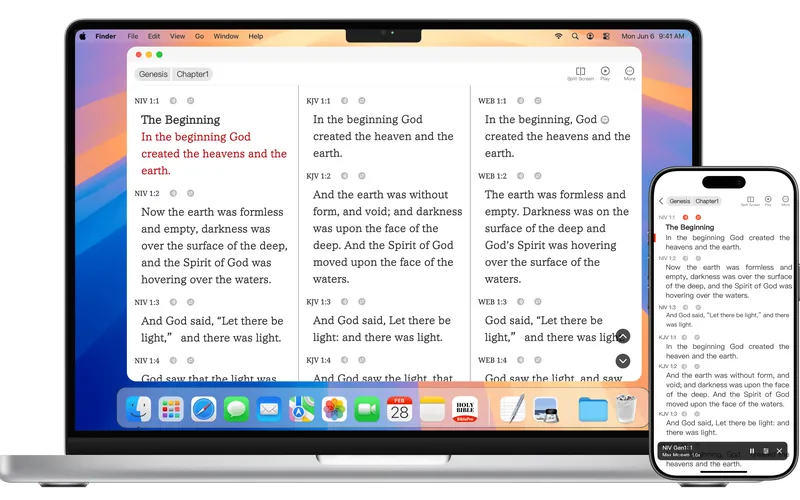Viewport: 800px width, 500px height.
Task: Open the Holy Bible app in the Dock
Action: (x=465, y=409)
